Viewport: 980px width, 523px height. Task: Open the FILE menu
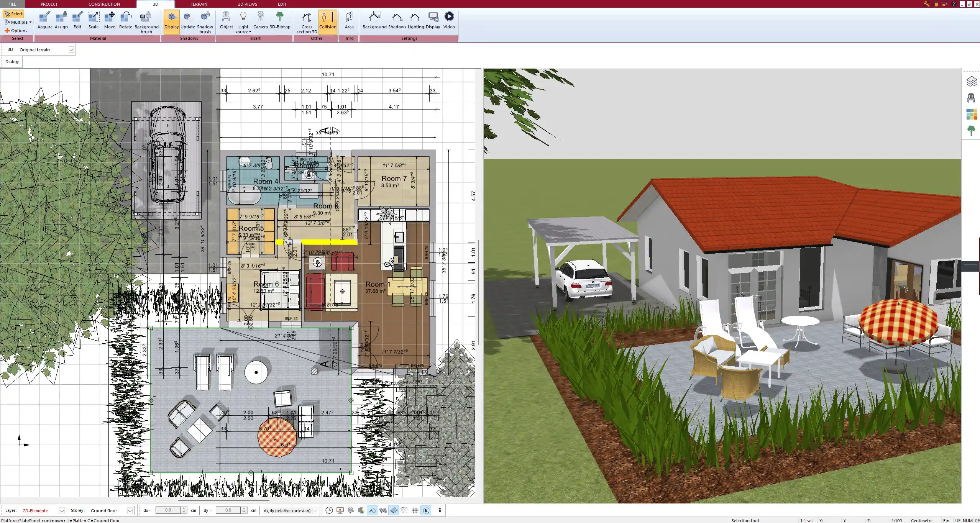[x=12, y=4]
